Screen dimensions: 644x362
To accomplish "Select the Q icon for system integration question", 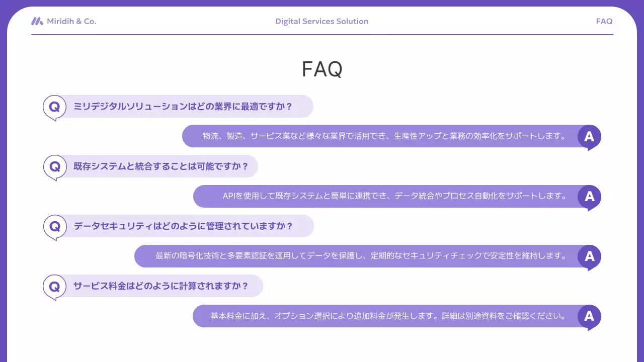I will [54, 166].
